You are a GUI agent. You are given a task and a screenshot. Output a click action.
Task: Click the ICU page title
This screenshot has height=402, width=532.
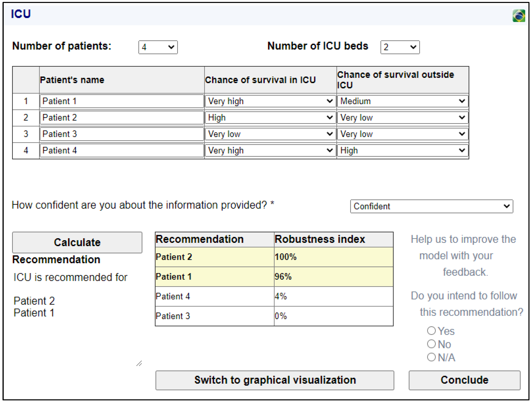point(21,14)
